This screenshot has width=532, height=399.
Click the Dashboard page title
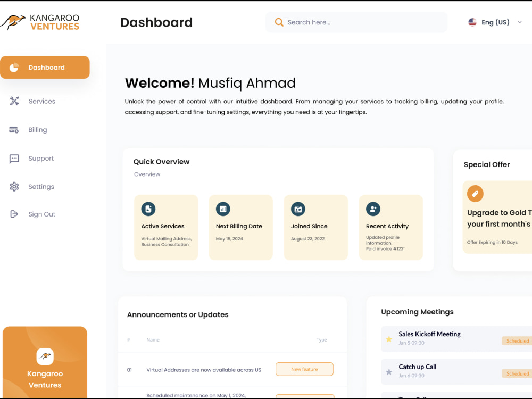tap(156, 22)
